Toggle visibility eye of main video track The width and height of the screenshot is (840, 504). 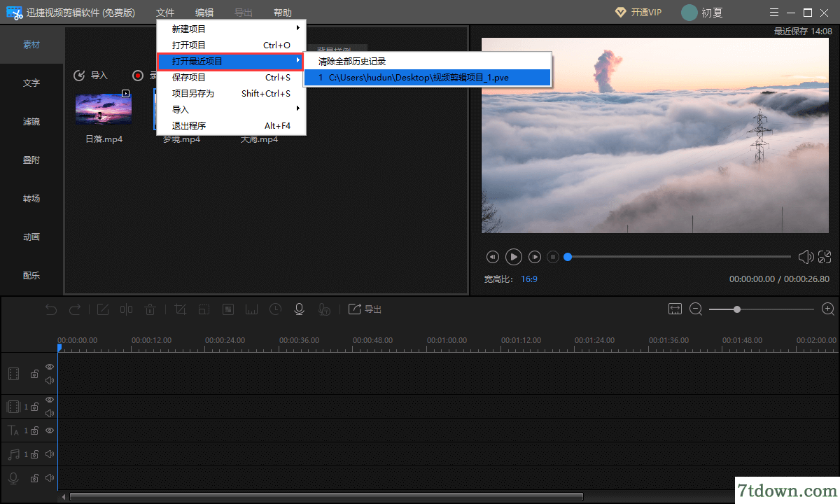[50, 367]
